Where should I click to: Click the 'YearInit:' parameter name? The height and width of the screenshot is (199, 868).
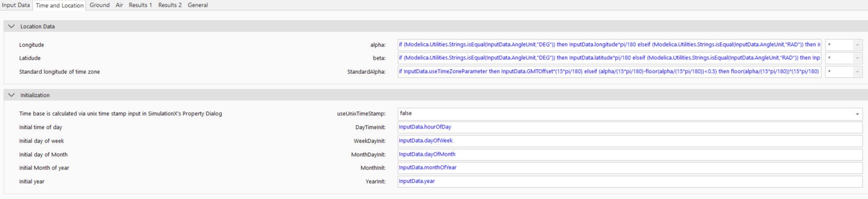point(375,181)
